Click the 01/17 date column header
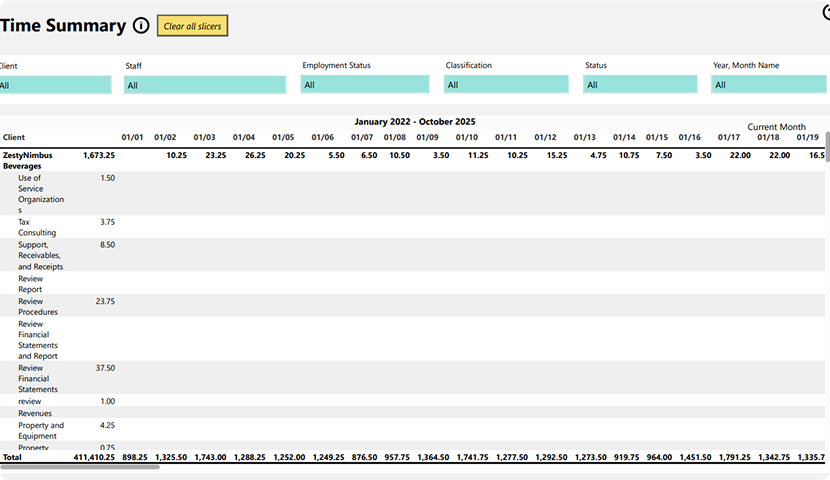830x480 pixels. pyautogui.click(x=729, y=137)
